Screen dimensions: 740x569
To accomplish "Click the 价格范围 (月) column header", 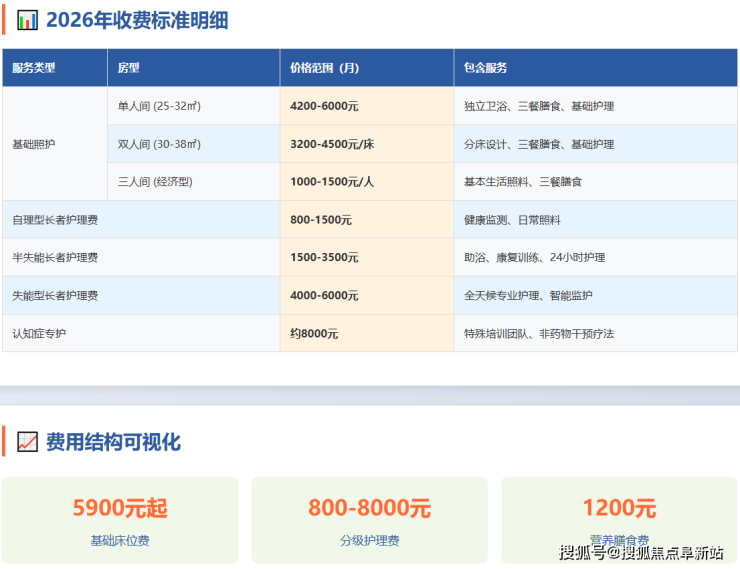I will (324, 68).
